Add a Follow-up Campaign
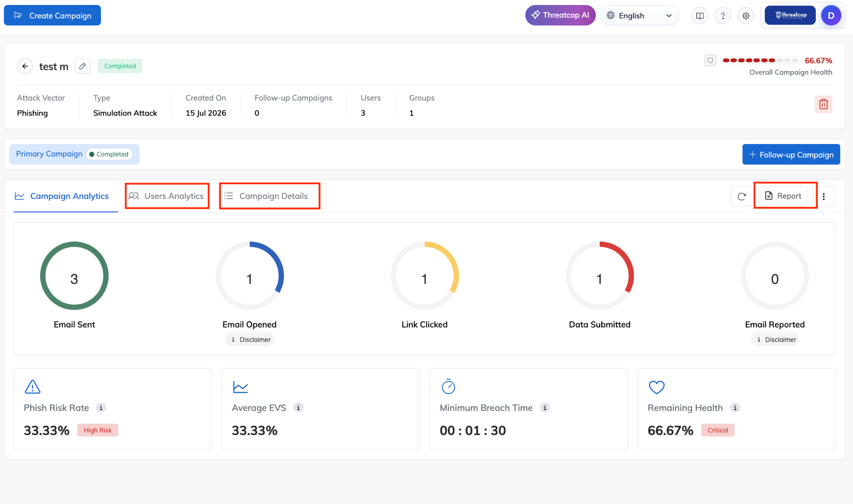 coord(791,155)
